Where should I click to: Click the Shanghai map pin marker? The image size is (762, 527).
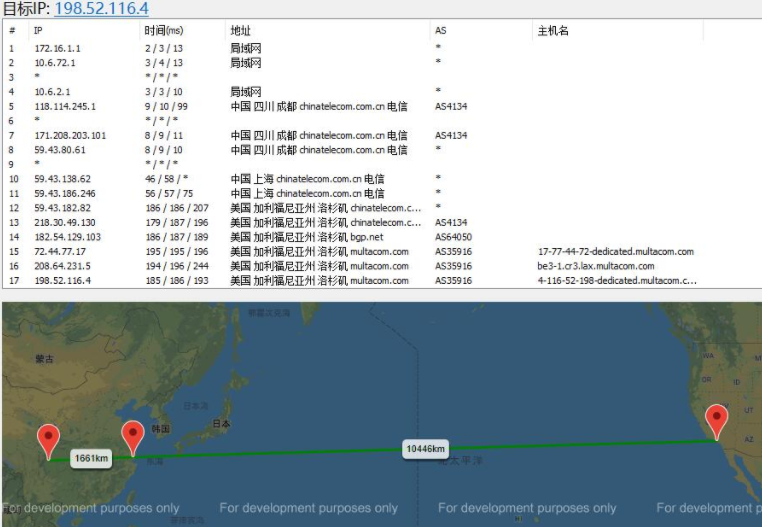pos(133,439)
